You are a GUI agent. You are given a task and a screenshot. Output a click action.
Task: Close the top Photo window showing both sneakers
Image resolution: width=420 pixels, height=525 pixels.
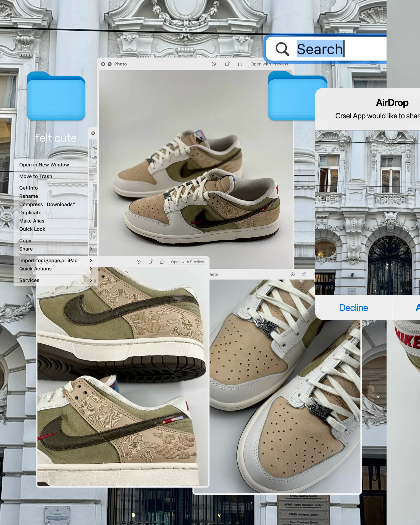click(x=103, y=64)
